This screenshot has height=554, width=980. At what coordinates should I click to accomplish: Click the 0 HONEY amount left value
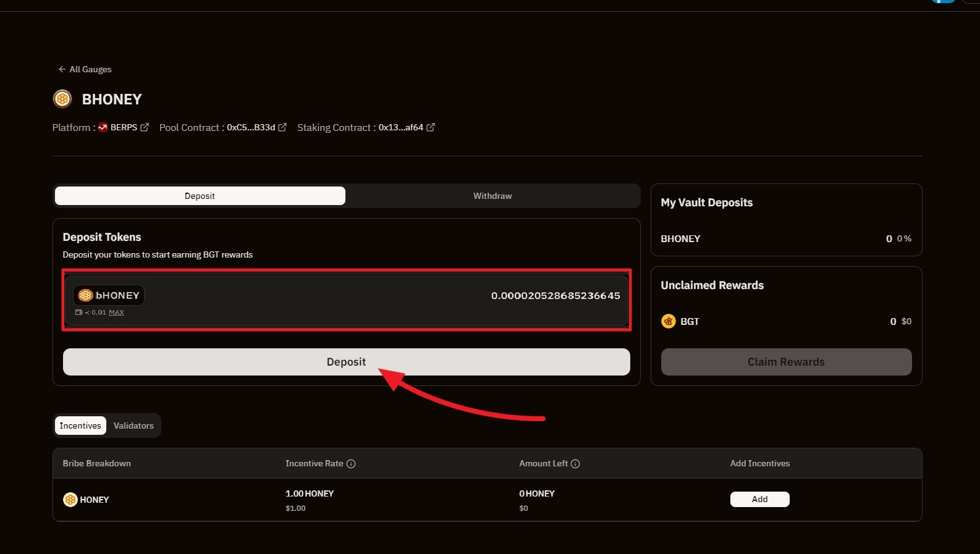(537, 493)
